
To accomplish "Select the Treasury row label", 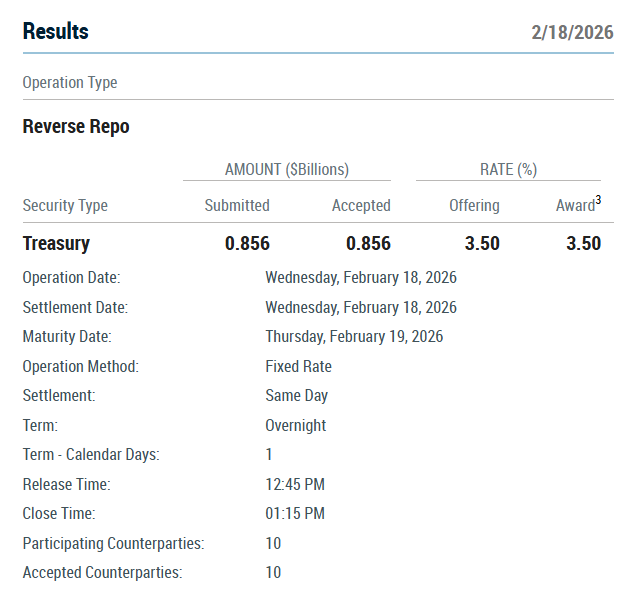I will [56, 243].
